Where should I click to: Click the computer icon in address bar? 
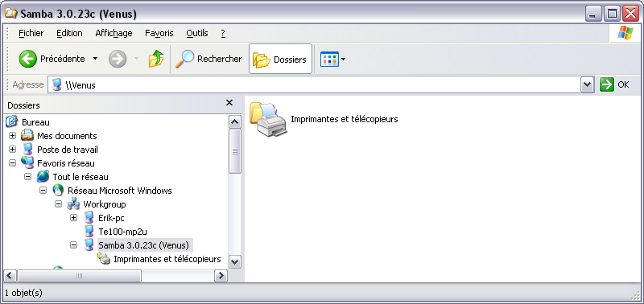point(57,85)
